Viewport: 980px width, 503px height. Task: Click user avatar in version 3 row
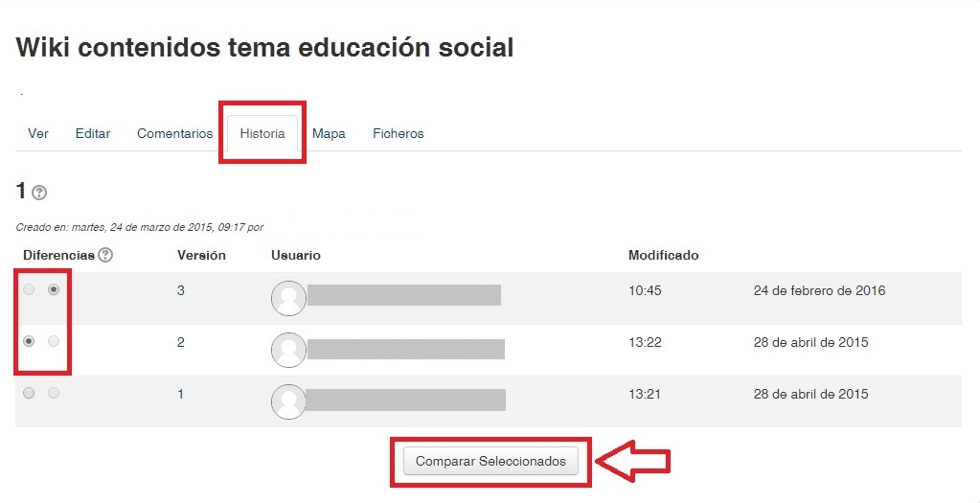tap(288, 298)
